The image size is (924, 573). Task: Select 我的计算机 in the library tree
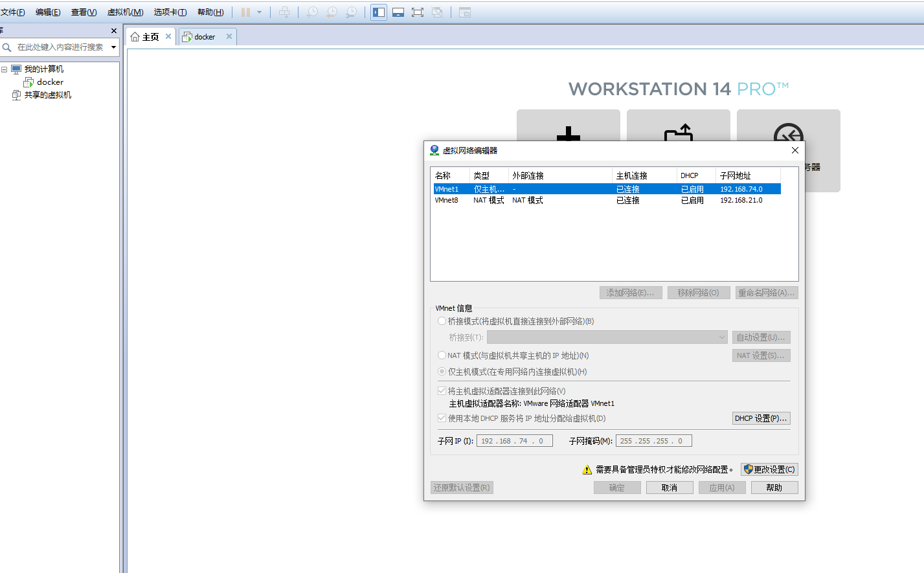pos(44,69)
